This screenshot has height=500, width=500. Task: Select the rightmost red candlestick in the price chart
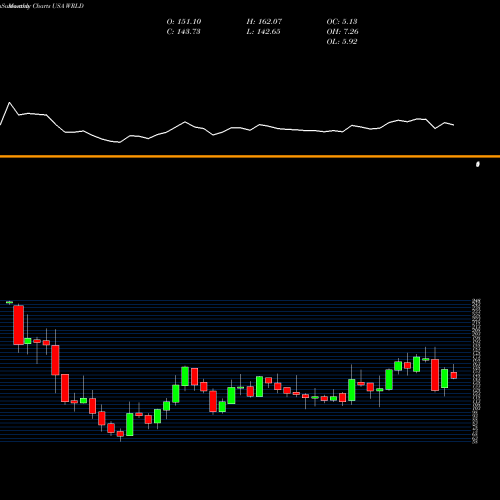454,374
